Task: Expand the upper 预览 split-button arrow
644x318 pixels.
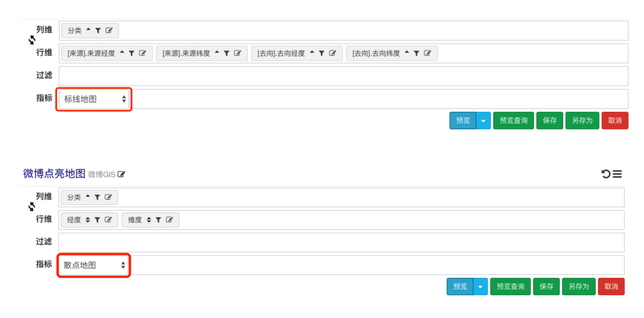Action: click(x=483, y=121)
